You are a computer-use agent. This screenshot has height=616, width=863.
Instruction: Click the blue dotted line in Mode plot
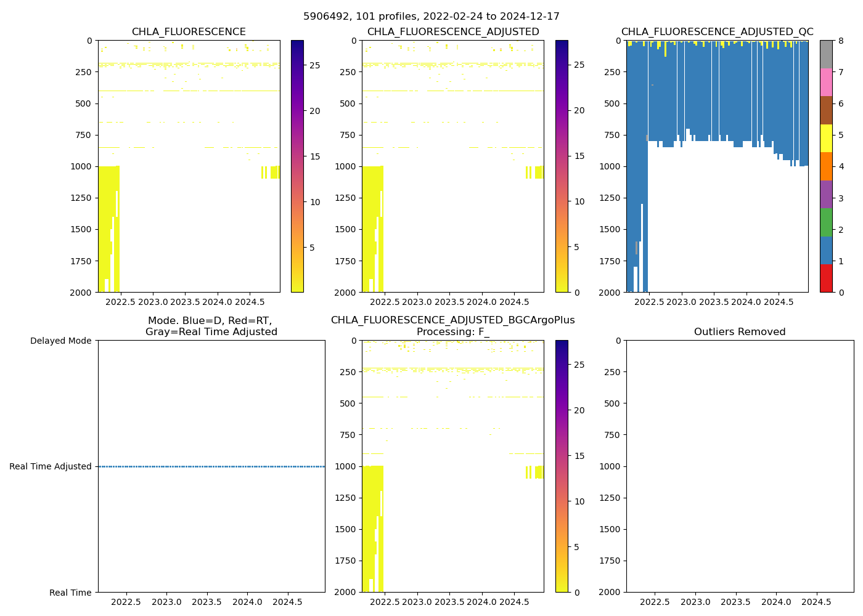click(x=211, y=466)
